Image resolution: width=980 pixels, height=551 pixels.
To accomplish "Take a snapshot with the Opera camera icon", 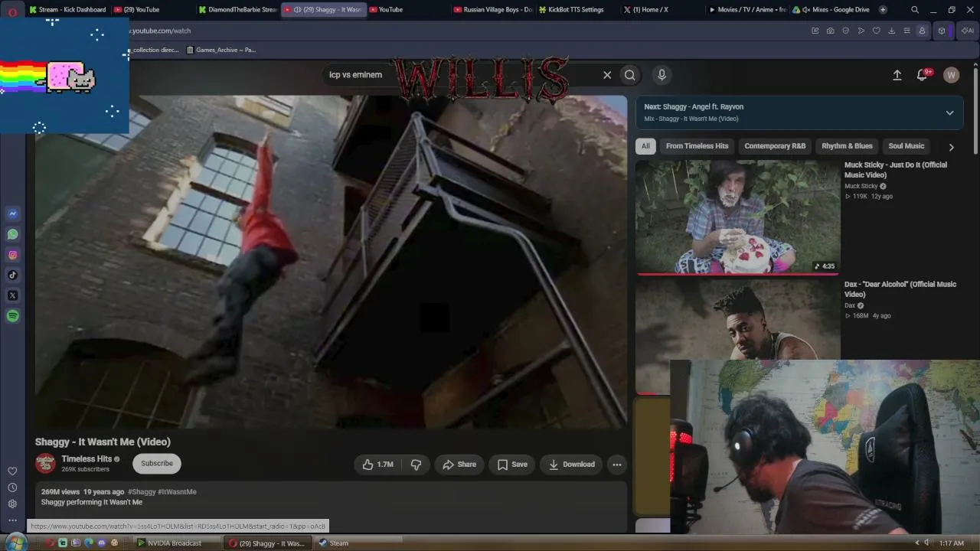I will 831,31.
